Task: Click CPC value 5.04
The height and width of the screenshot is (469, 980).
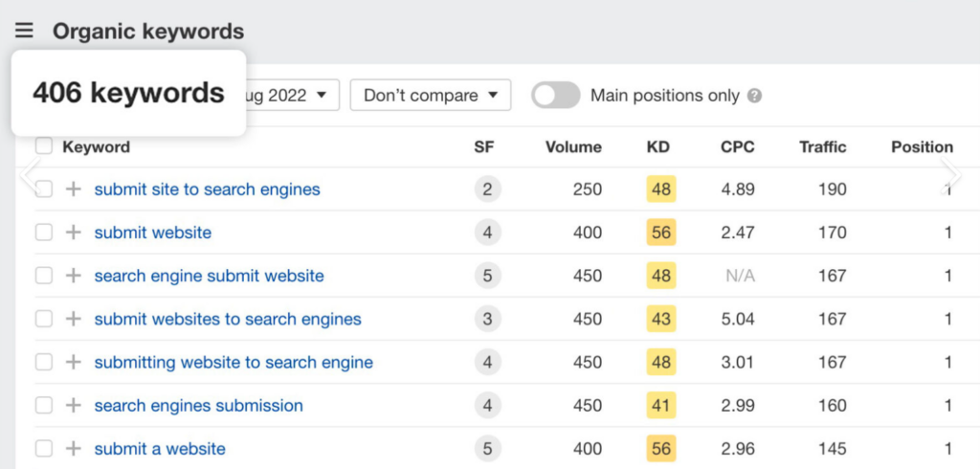Action: (738, 319)
